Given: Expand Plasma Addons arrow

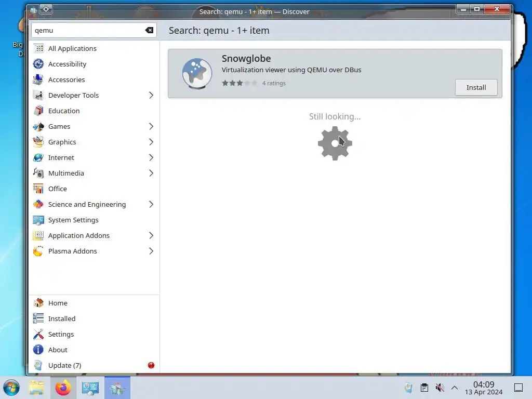Looking at the screenshot, I should coord(151,251).
